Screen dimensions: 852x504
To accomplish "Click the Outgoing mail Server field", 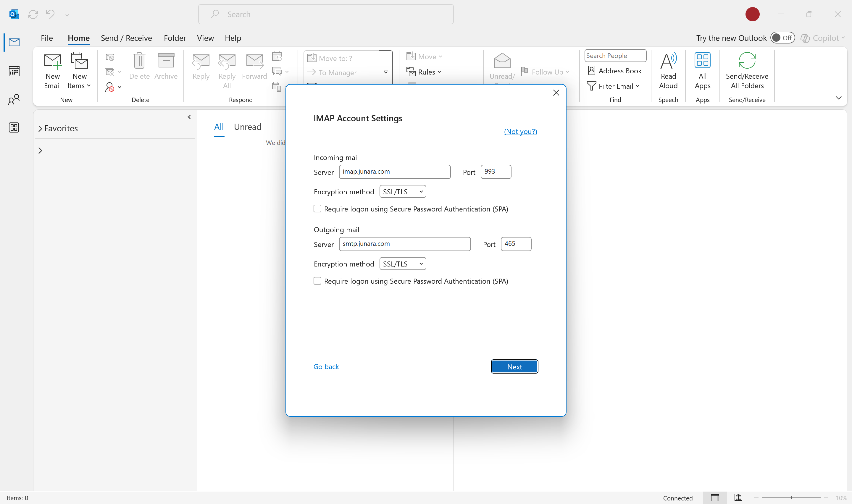I will tap(405, 244).
